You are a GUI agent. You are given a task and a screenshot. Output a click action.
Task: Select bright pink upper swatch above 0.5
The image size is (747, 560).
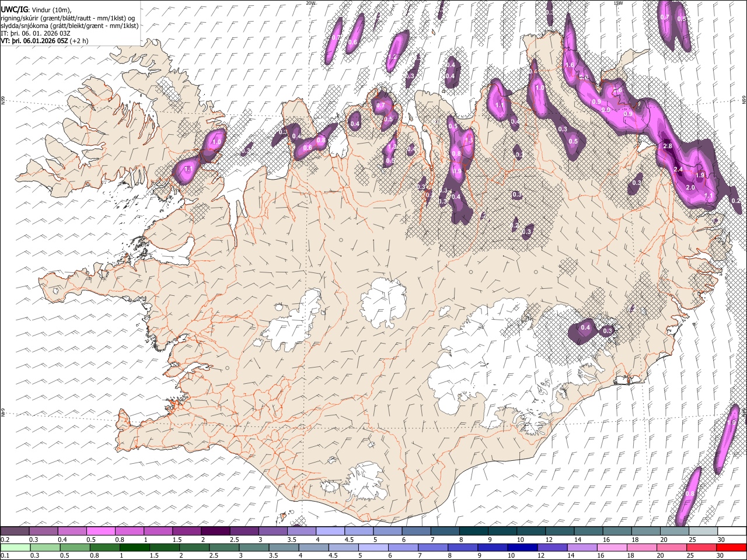(100, 531)
